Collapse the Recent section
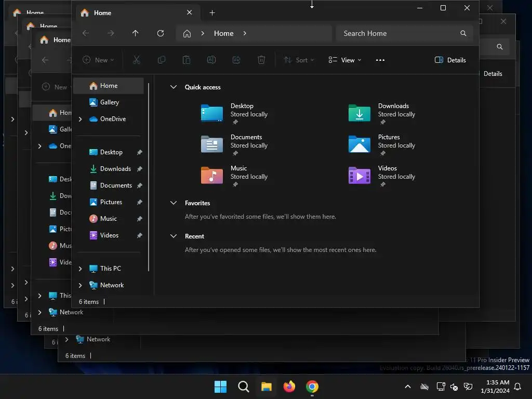Image resolution: width=532 pixels, height=399 pixels. (174, 236)
